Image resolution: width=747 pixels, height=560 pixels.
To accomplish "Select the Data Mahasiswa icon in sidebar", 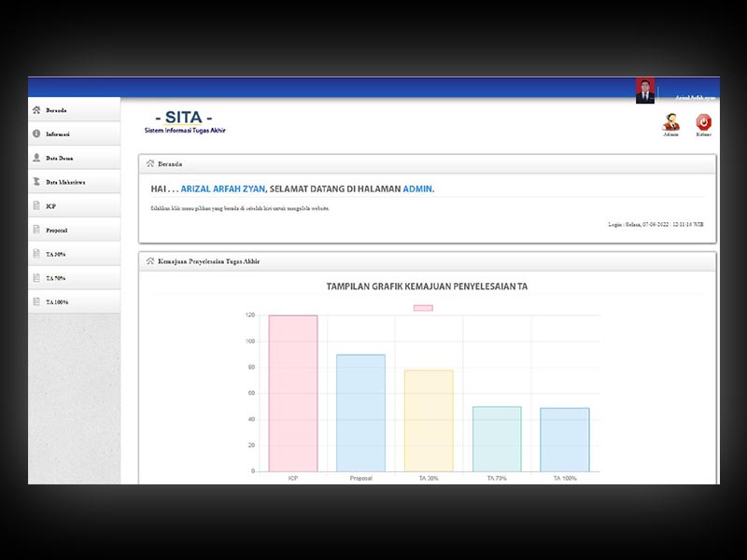I will pyautogui.click(x=36, y=182).
